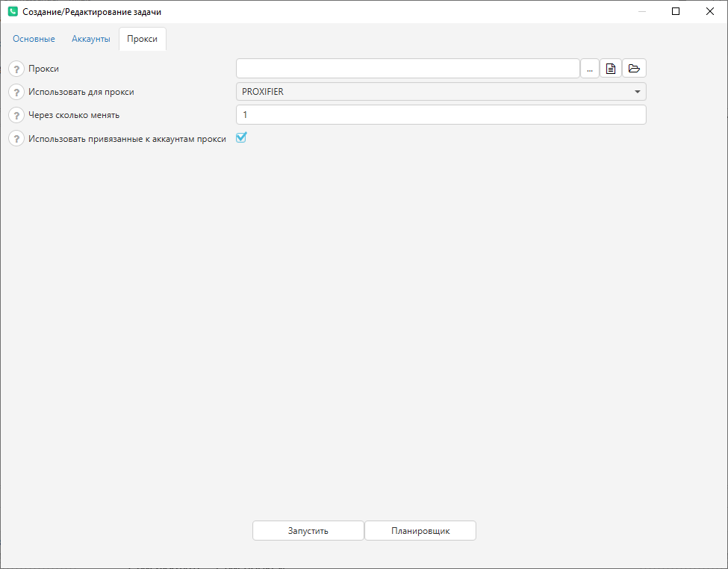The width and height of the screenshot is (728, 569).
Task: Select the Прокси tab
Action: tap(142, 39)
